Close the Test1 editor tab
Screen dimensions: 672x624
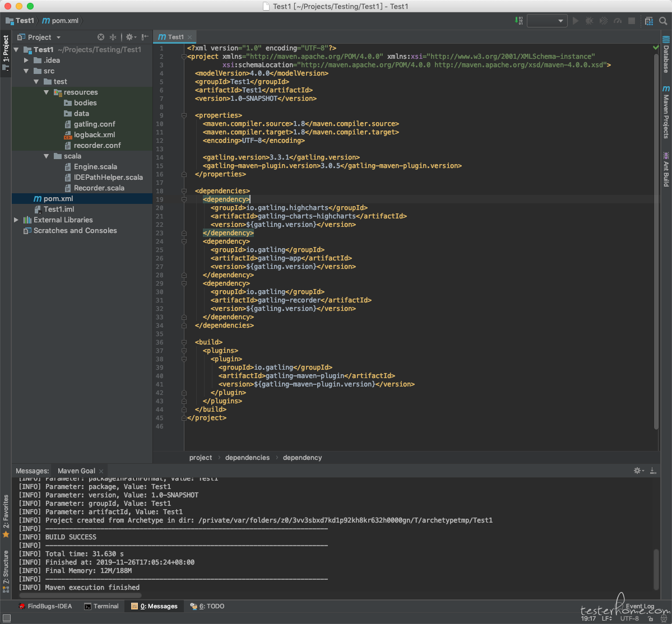click(x=190, y=38)
